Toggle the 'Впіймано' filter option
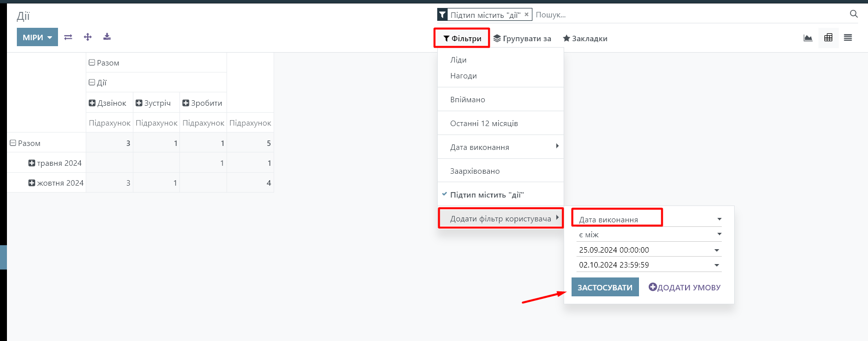 (x=467, y=99)
